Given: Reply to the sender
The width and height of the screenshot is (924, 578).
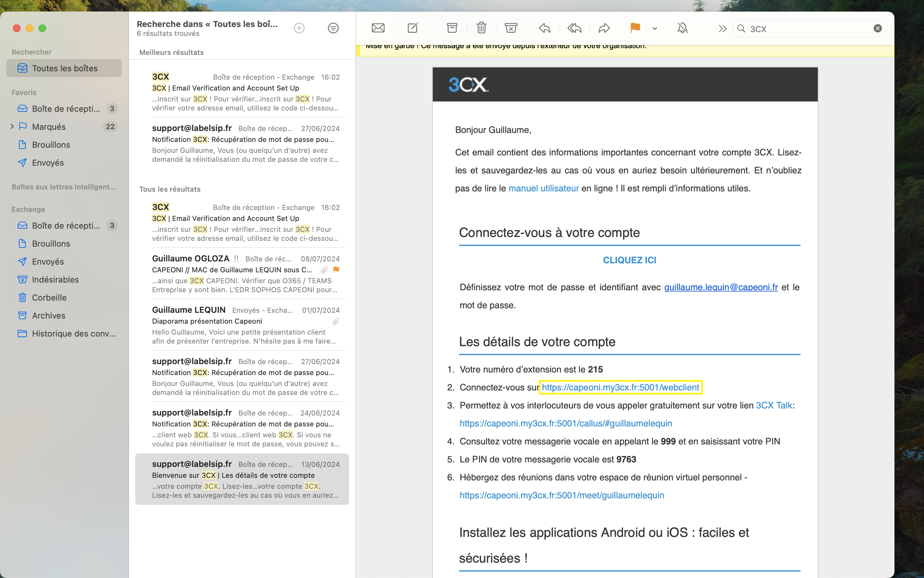Looking at the screenshot, I should [x=545, y=28].
